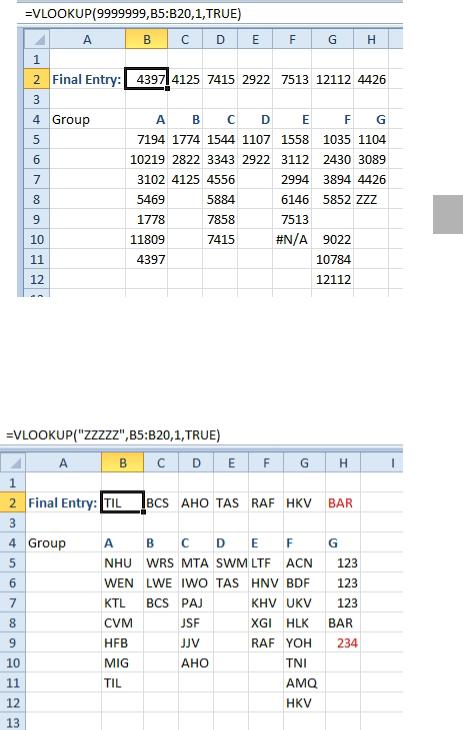
Task: Click the #N/A error cell
Action: (x=292, y=239)
